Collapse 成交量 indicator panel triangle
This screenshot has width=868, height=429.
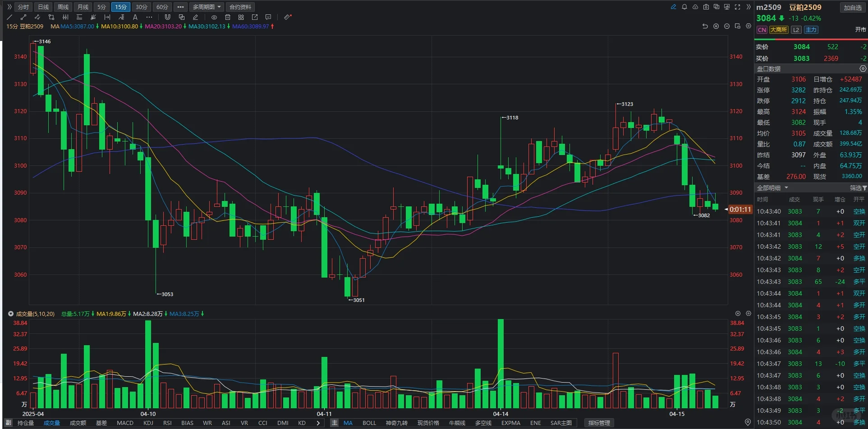(x=11, y=314)
